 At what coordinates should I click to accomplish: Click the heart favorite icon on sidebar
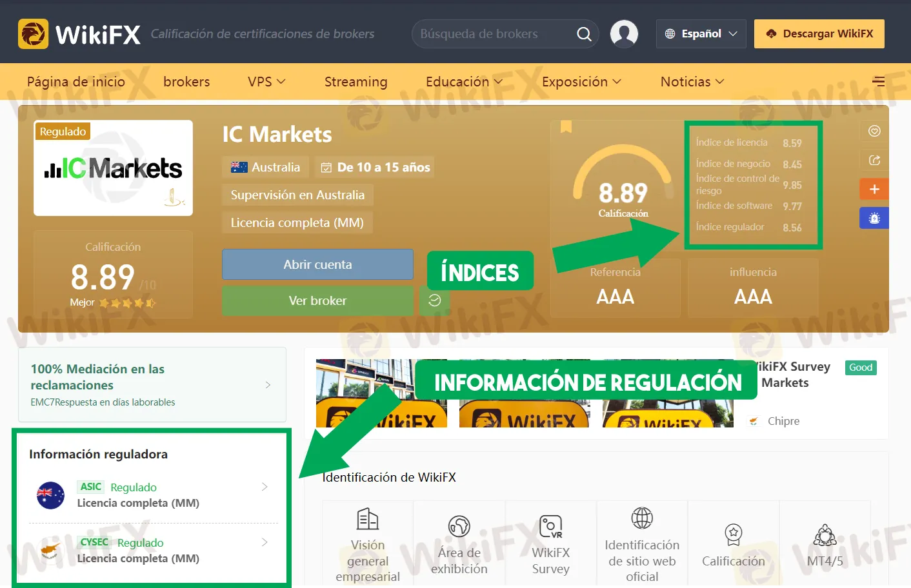pyautogui.click(x=874, y=131)
